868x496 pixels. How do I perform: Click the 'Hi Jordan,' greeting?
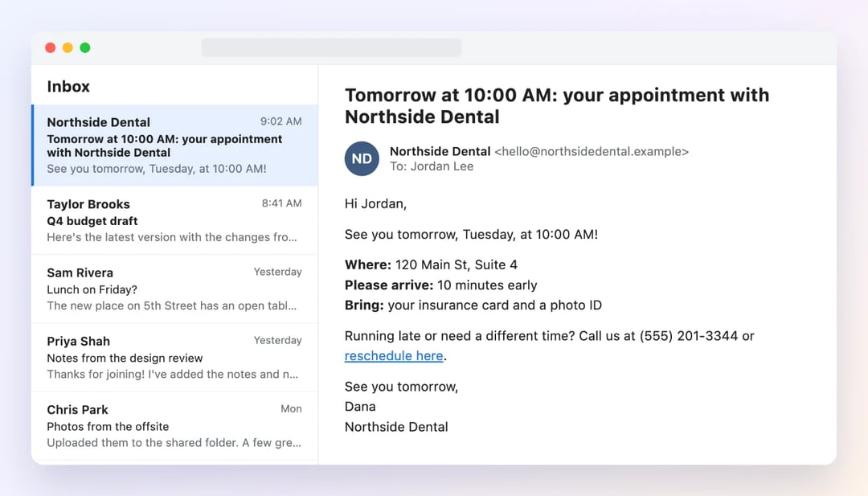(x=375, y=203)
